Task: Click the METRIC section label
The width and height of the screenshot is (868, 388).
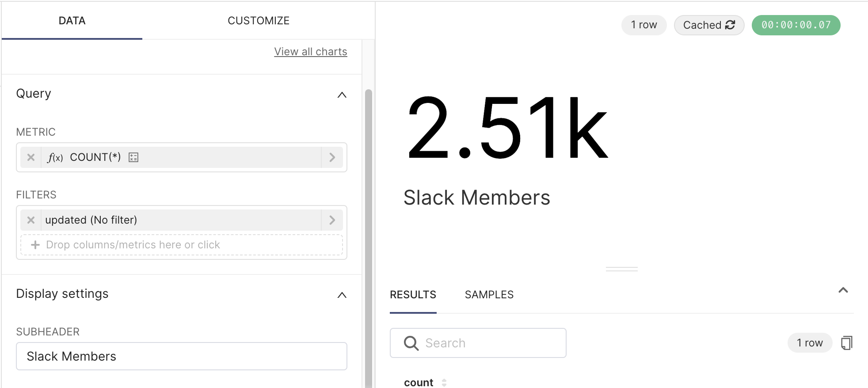Action: coord(36,132)
